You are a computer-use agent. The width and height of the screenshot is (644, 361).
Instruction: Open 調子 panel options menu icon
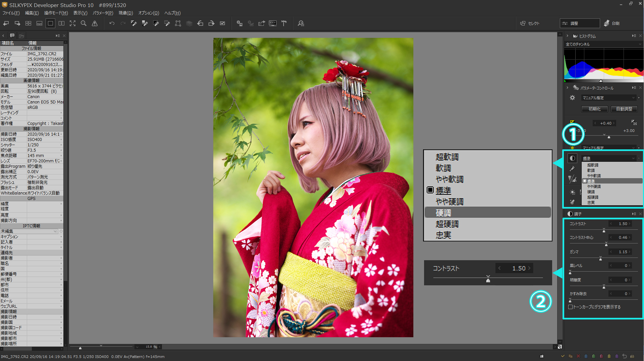[634, 214]
